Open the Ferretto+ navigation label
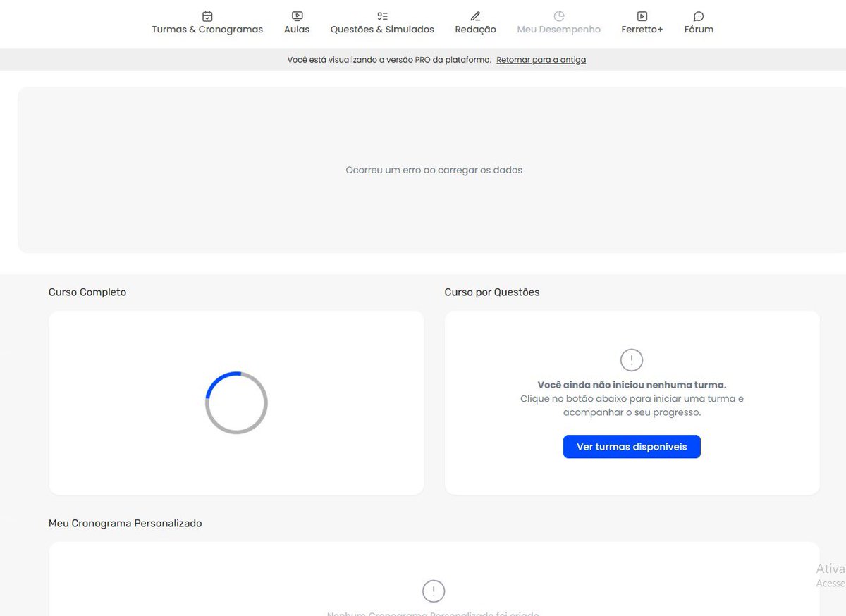This screenshot has height=616, width=846. tap(642, 30)
